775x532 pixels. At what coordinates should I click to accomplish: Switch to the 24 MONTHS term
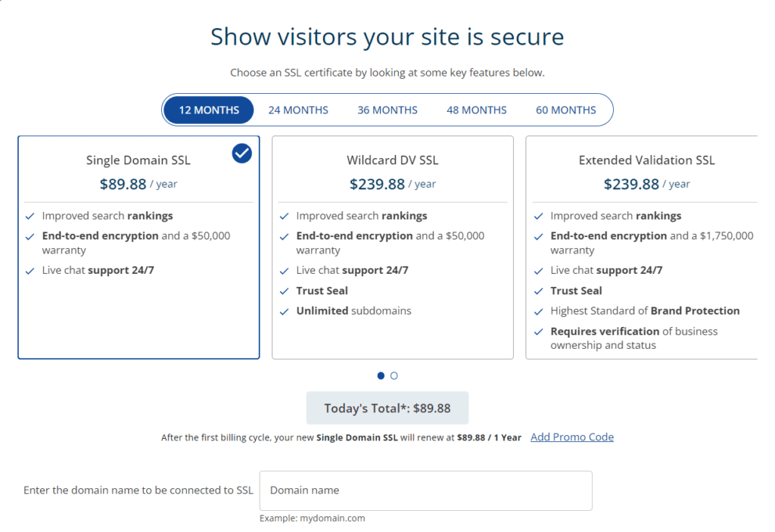(x=298, y=110)
